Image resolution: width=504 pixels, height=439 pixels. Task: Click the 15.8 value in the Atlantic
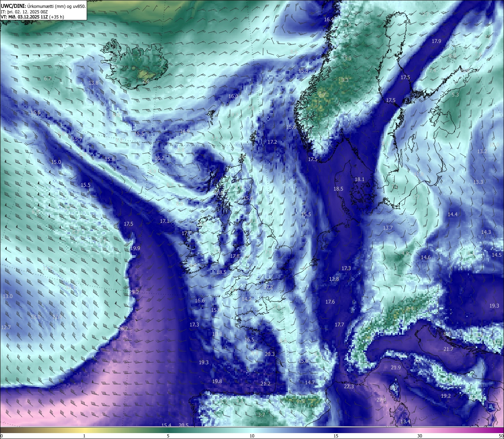109,159
